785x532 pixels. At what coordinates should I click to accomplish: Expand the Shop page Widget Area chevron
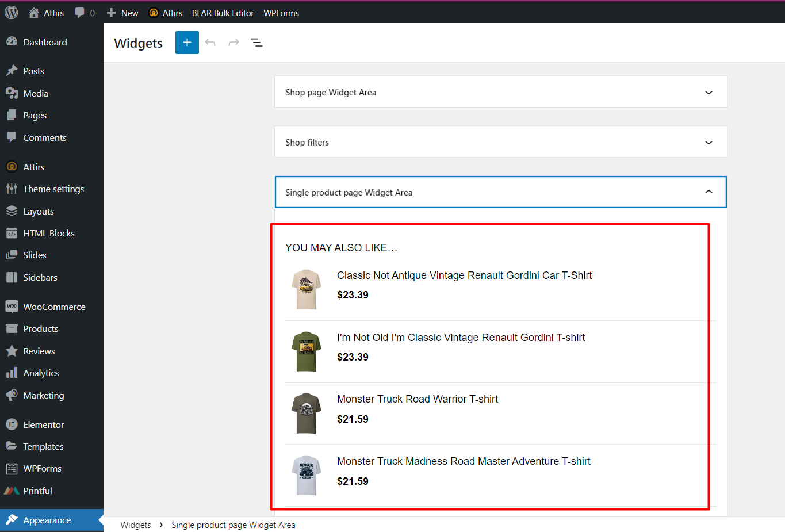pos(709,93)
